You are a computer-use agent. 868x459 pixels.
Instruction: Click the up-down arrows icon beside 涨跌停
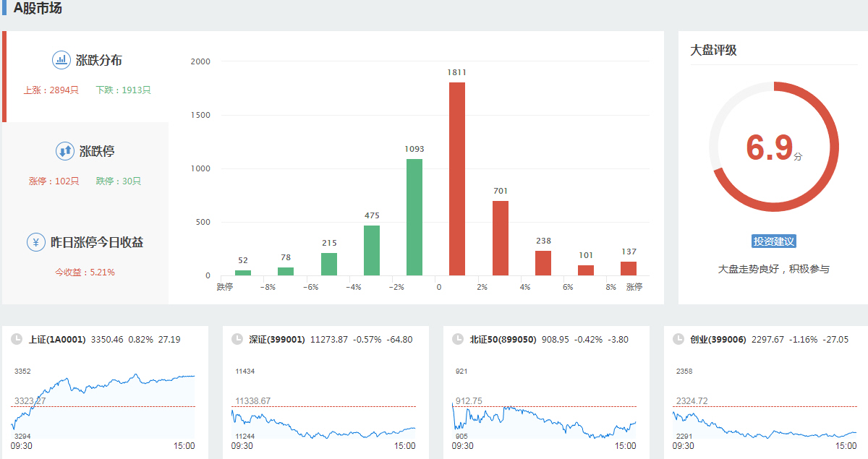point(65,151)
